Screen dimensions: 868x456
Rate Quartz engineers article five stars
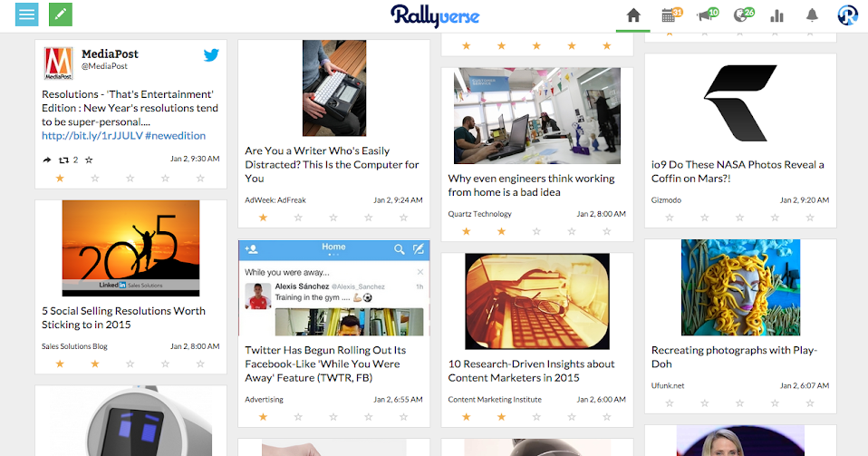point(607,231)
